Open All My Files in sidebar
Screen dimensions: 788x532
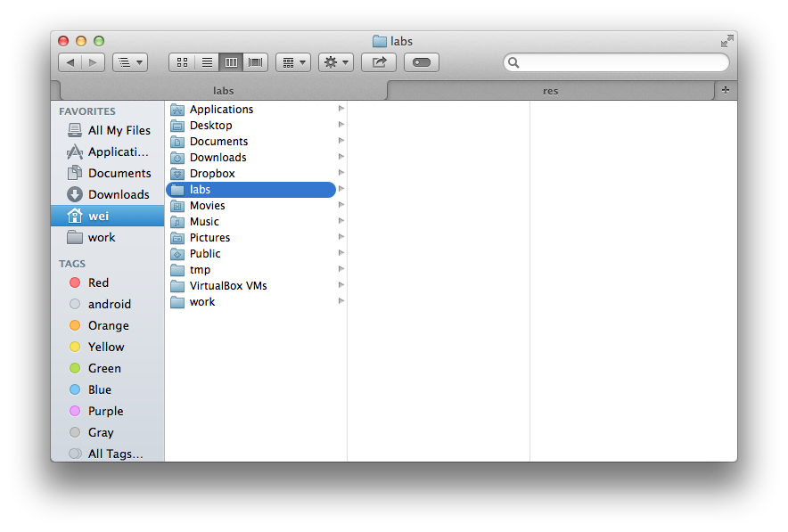tap(108, 130)
